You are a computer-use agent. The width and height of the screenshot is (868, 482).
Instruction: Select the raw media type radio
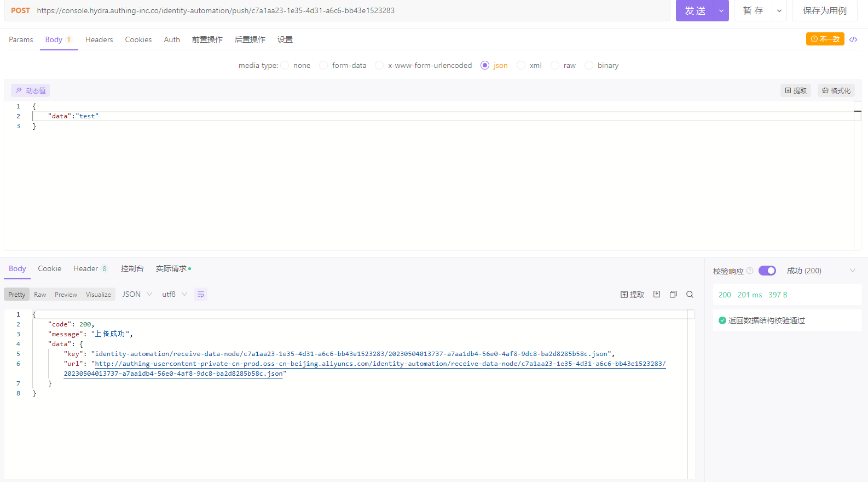pos(555,66)
